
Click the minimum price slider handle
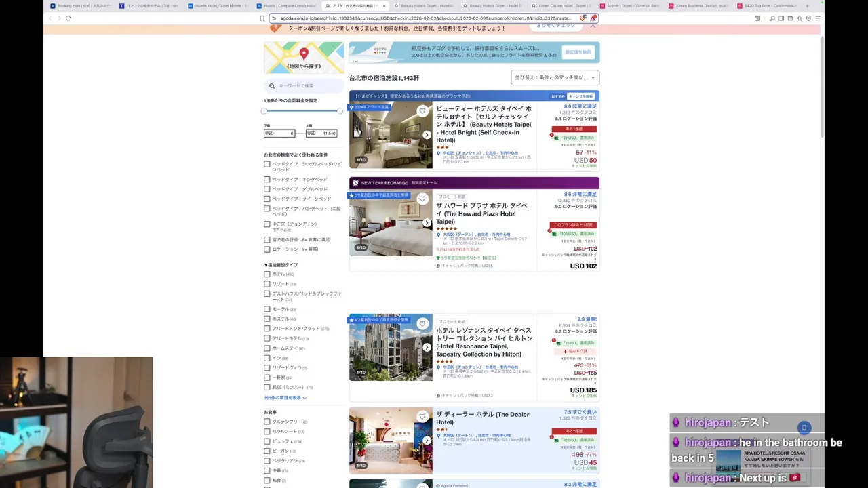coord(264,111)
